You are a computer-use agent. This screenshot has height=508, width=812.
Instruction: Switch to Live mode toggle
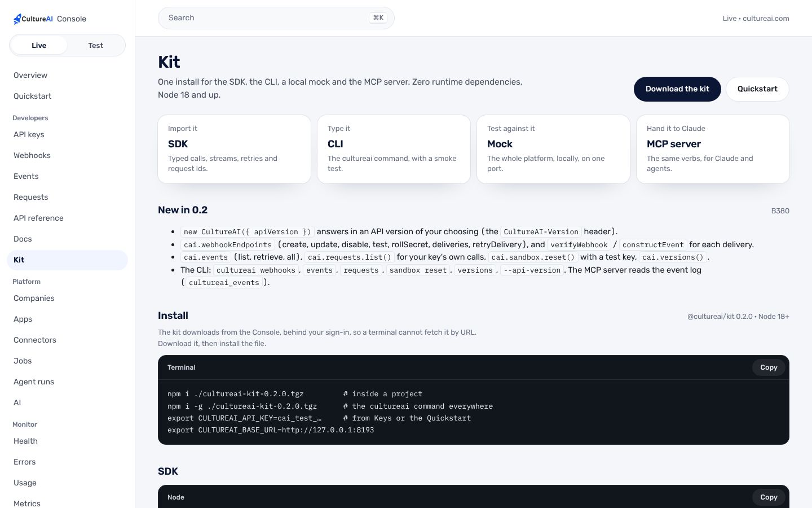click(x=39, y=45)
